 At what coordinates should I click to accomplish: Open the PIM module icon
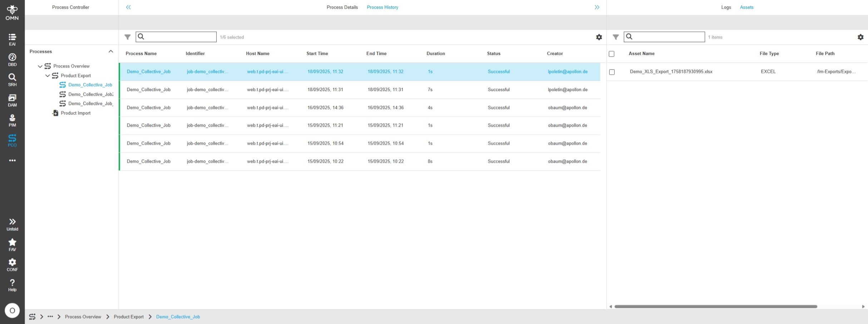pyautogui.click(x=12, y=120)
